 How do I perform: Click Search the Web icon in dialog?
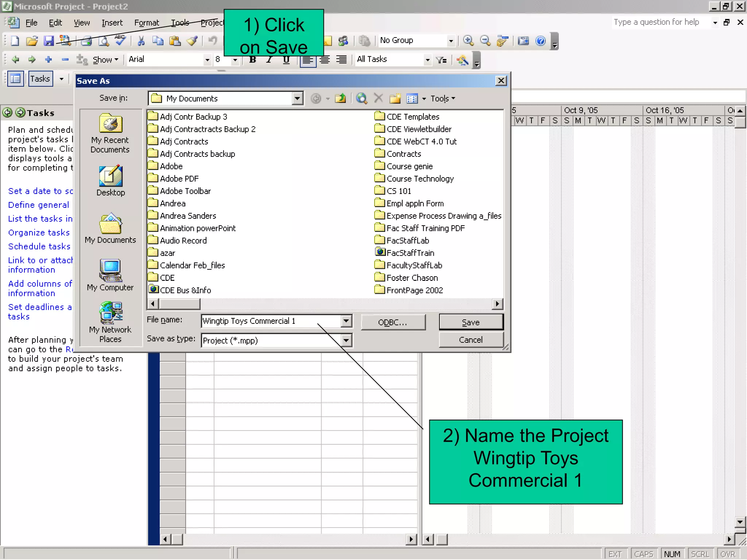(x=361, y=98)
